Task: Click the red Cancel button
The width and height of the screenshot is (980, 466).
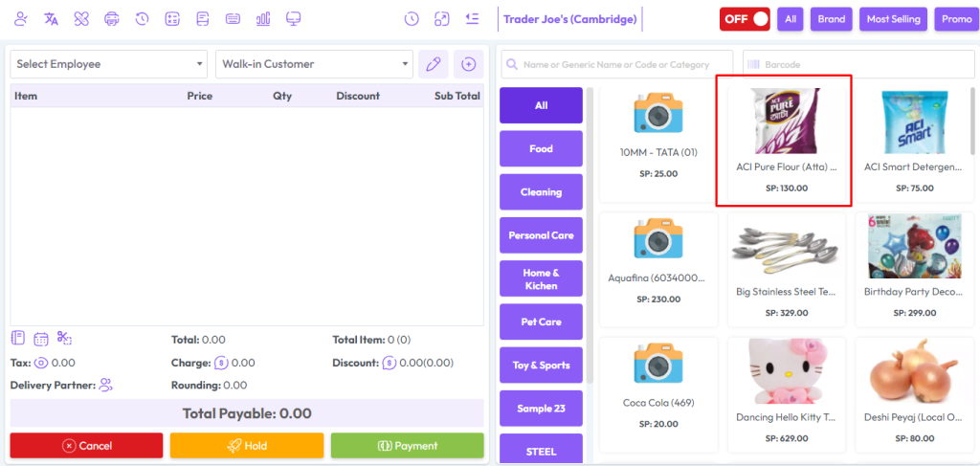Action: (86, 446)
